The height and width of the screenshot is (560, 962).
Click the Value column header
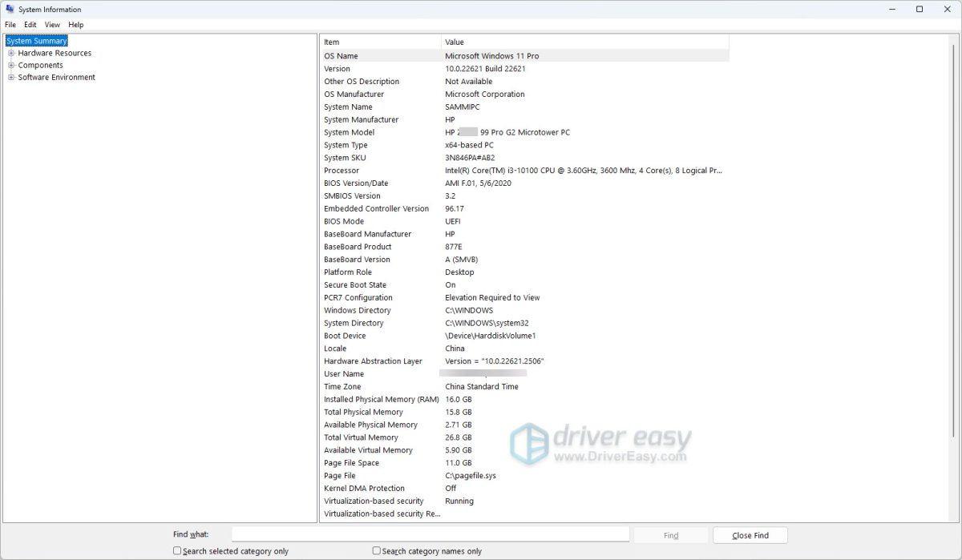pyautogui.click(x=585, y=42)
